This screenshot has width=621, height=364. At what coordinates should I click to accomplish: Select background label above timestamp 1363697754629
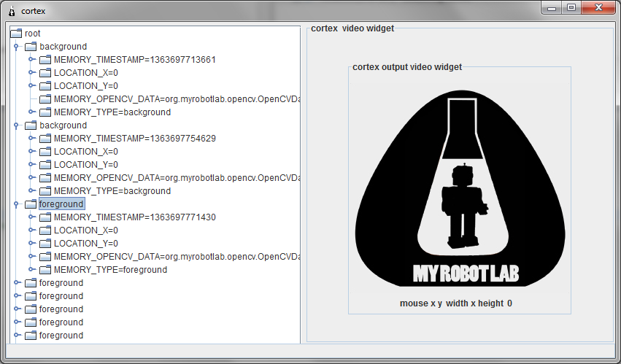click(x=63, y=125)
